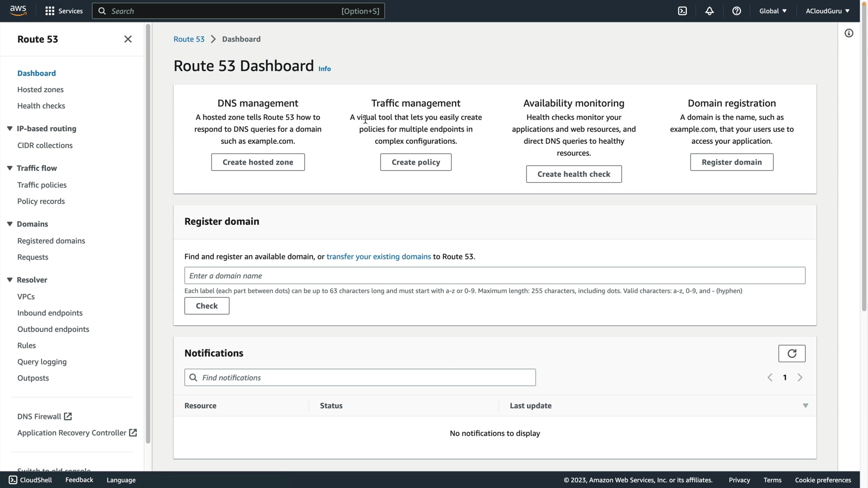This screenshot has width=868, height=488.
Task: Open the ACloudGuru account dropdown
Action: tap(827, 11)
